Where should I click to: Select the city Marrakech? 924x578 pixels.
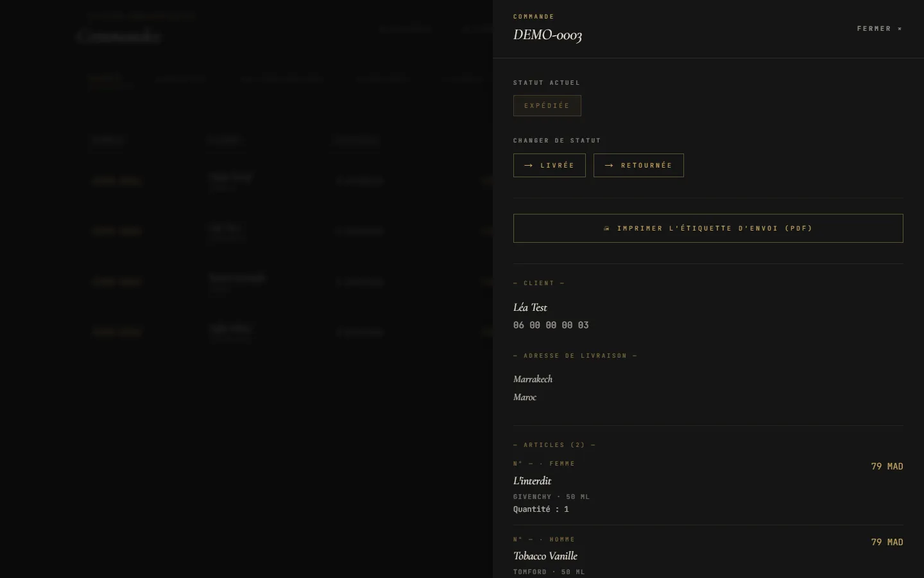click(x=533, y=380)
